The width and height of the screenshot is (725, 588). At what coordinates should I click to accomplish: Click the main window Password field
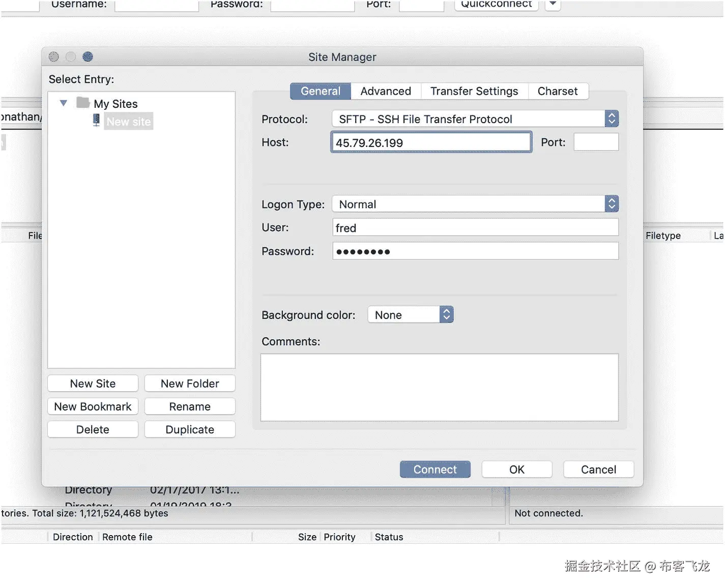(312, 5)
